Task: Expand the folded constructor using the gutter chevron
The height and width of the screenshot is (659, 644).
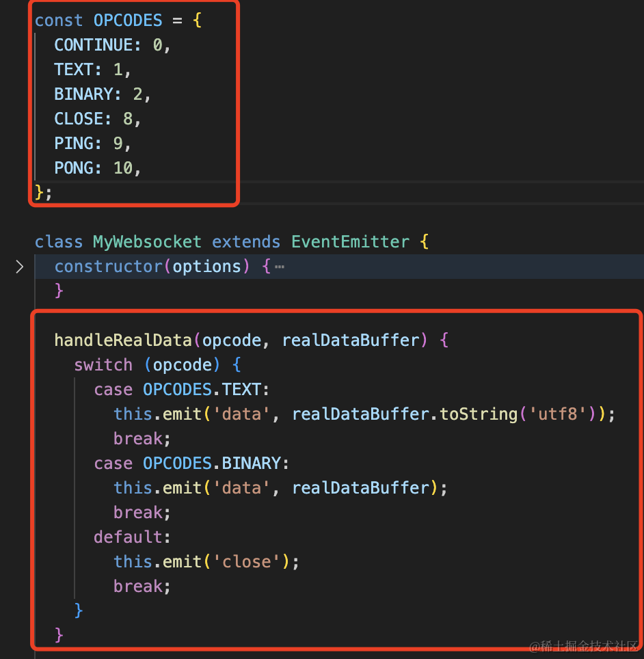Action: click(x=19, y=267)
